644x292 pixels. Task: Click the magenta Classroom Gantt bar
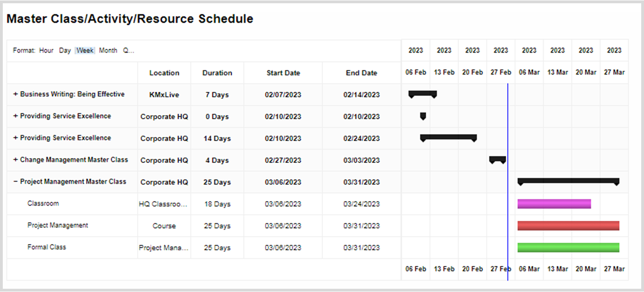(x=554, y=204)
